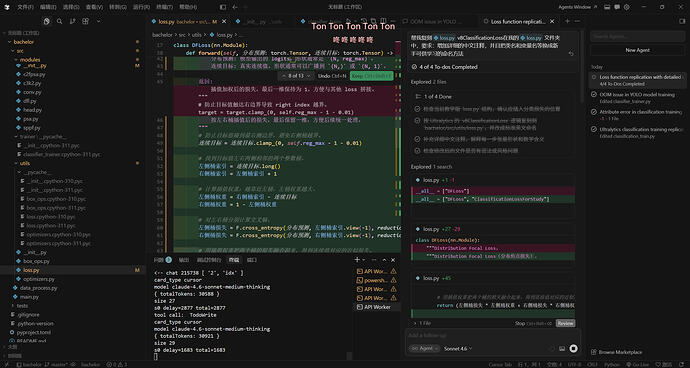This screenshot has height=368, width=690.
Task: Open the 帮助(H) menu
Action: tap(188, 7)
